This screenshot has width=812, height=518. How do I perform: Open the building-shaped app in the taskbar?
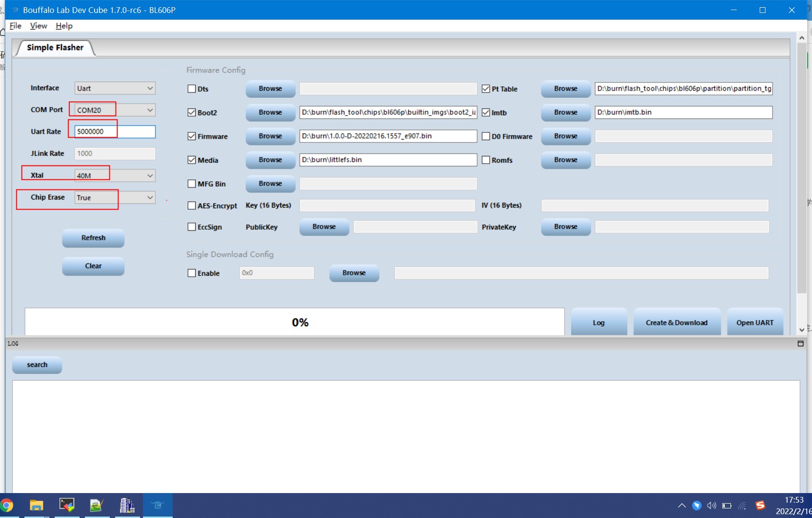pyautogui.click(x=127, y=506)
